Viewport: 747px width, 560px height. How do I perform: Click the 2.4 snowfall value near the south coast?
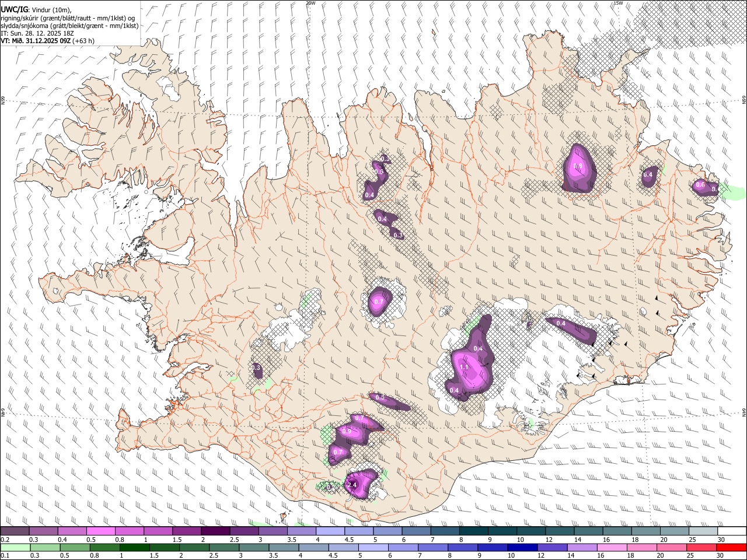tap(352, 485)
